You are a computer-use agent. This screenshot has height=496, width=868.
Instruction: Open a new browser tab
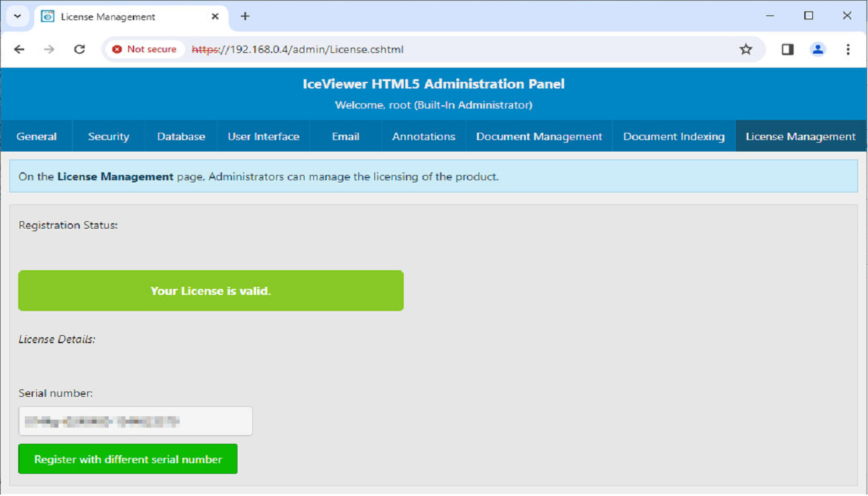pyautogui.click(x=245, y=16)
